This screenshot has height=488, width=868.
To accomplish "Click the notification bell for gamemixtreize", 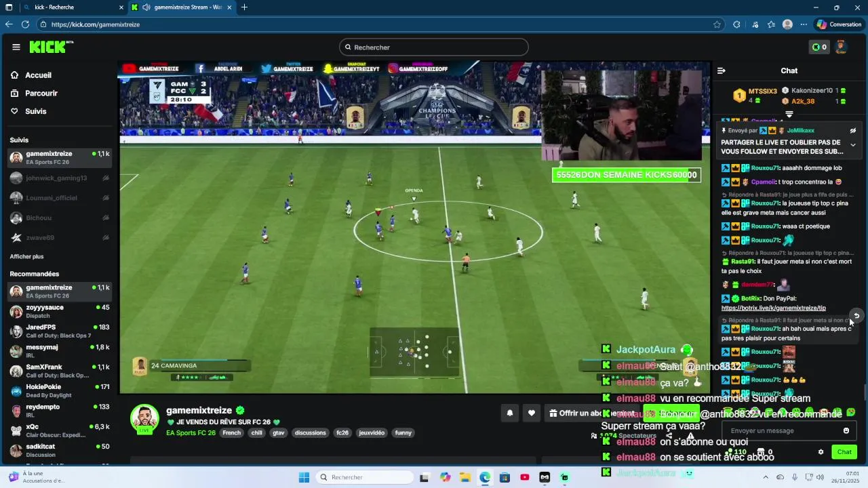I will click(x=510, y=413).
